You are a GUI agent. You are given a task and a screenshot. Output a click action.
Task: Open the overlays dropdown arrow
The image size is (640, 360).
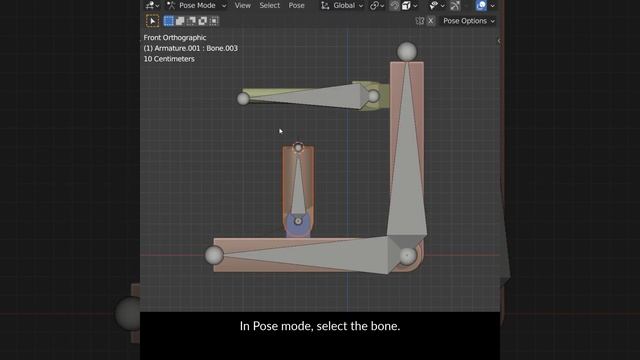tap(493, 6)
